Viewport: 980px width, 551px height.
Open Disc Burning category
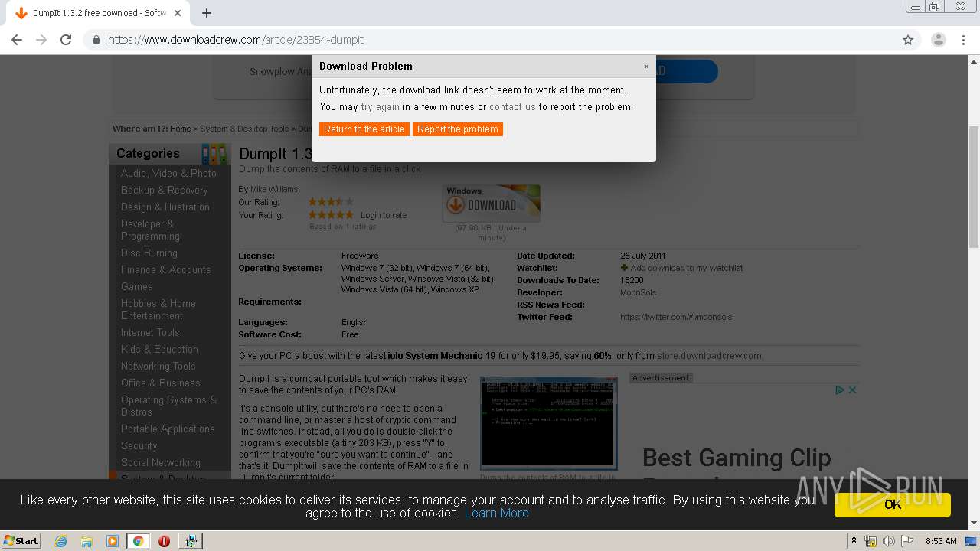(149, 253)
